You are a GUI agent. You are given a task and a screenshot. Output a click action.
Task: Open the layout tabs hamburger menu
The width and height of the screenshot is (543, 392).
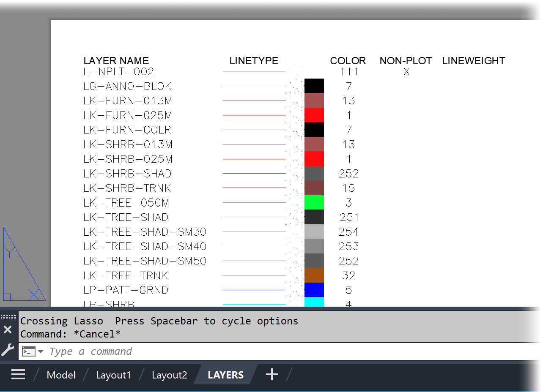[x=18, y=375]
